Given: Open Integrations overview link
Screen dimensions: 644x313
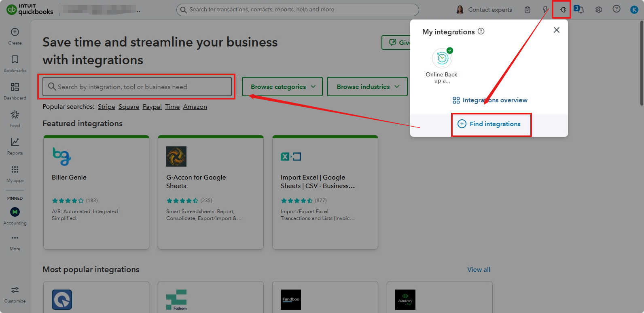Looking at the screenshot, I should [490, 100].
